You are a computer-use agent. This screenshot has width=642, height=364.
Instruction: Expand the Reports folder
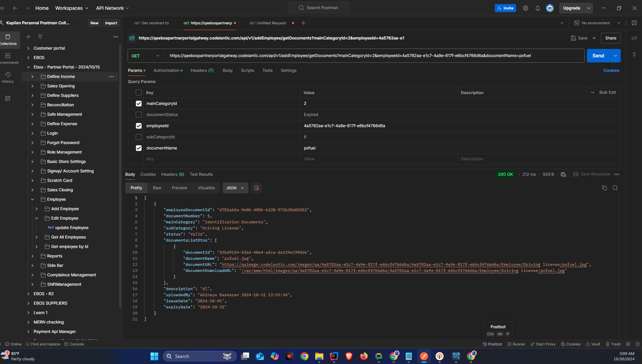pos(32,256)
